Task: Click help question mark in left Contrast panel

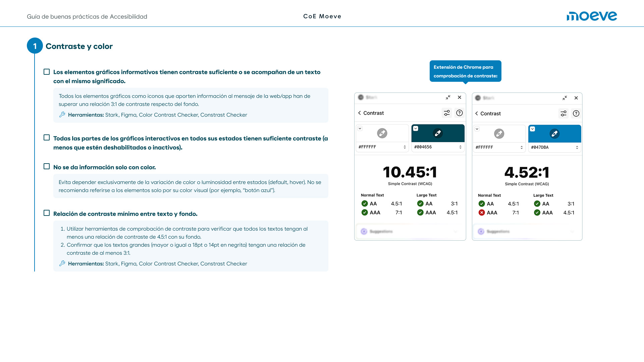Action: (x=460, y=113)
